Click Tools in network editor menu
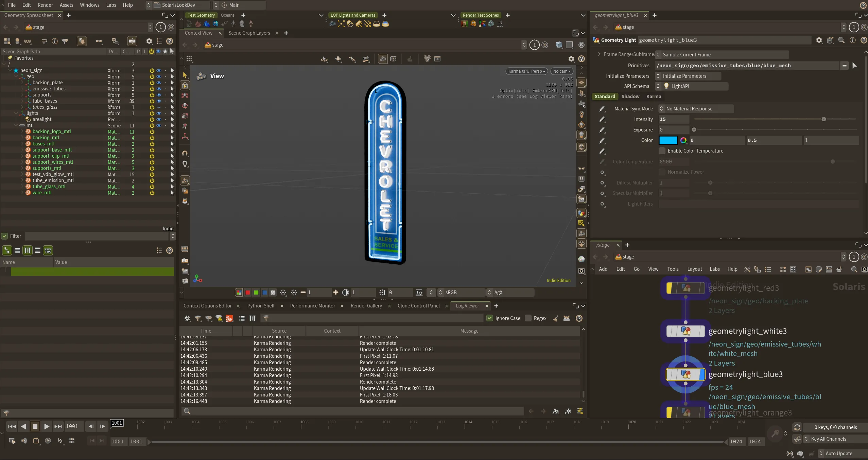Image resolution: width=868 pixels, height=460 pixels. tap(673, 269)
